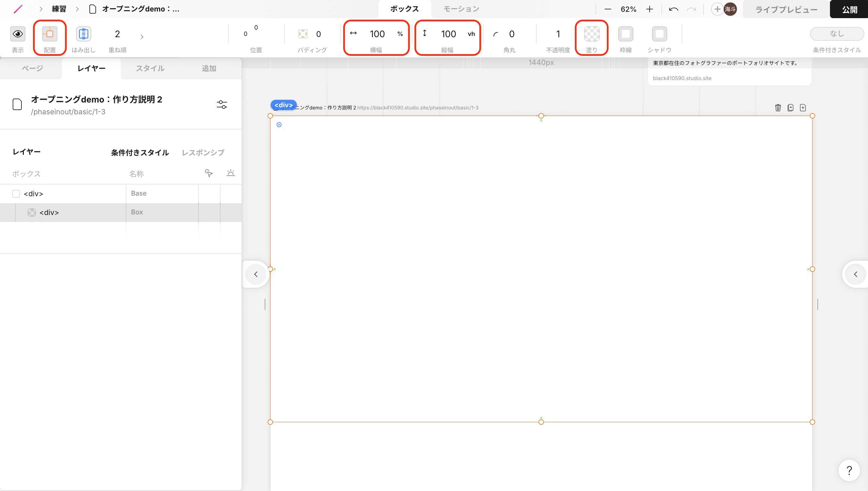The height and width of the screenshot is (491, 868).
Task: Collapse the left panel with the chevron
Action: [x=256, y=274]
